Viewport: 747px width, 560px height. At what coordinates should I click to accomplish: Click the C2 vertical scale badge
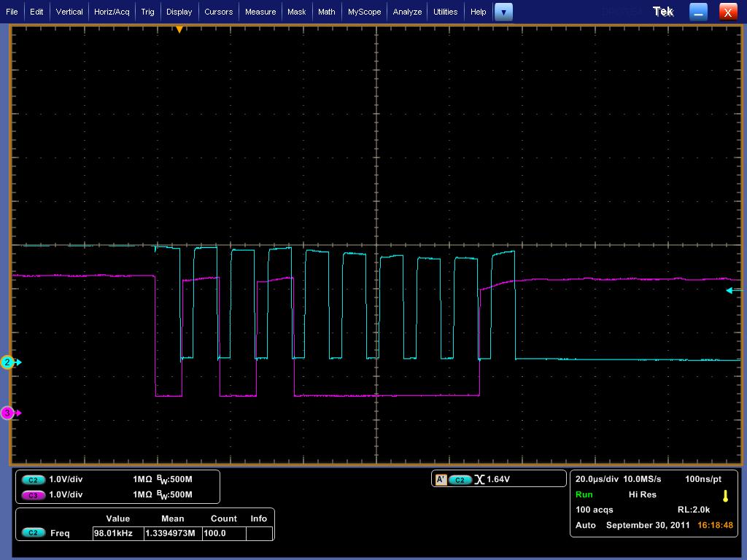coord(34,480)
